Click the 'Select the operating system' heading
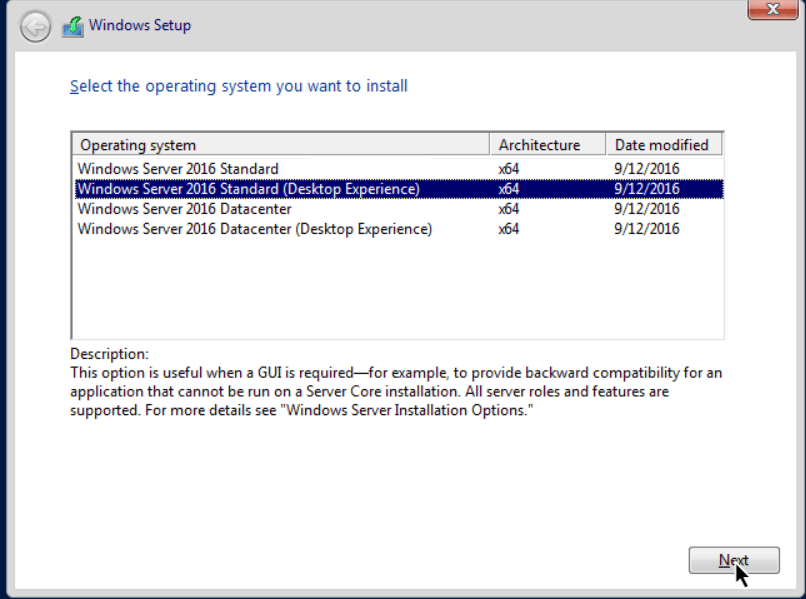Screen dimensions: 806x599 (x=239, y=86)
